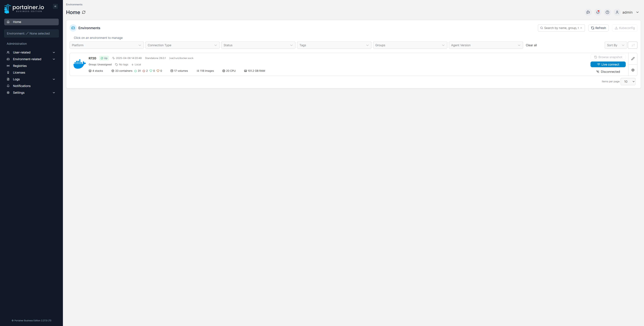Edit the R720 environment with the pencil icon
This screenshot has width=644, height=326.
633,59
